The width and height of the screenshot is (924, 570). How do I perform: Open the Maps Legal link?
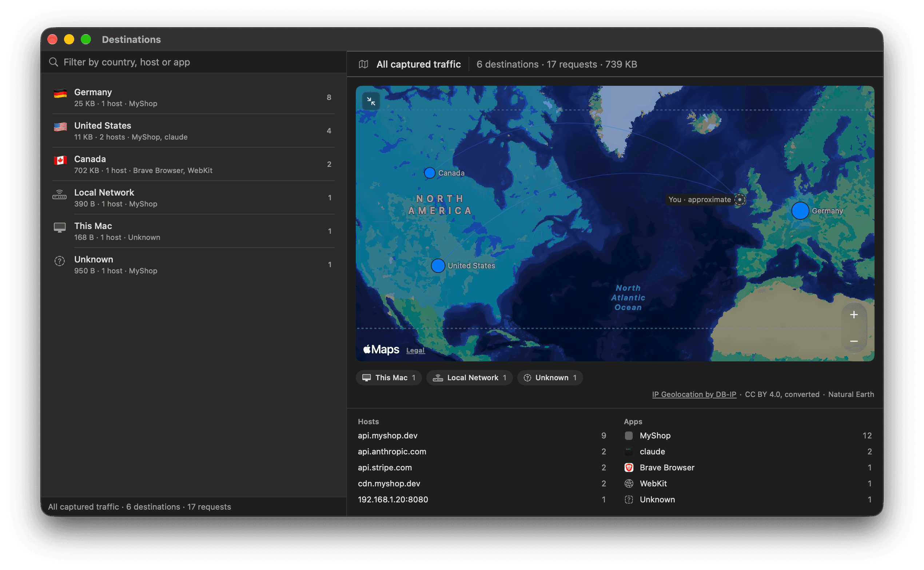[415, 350]
